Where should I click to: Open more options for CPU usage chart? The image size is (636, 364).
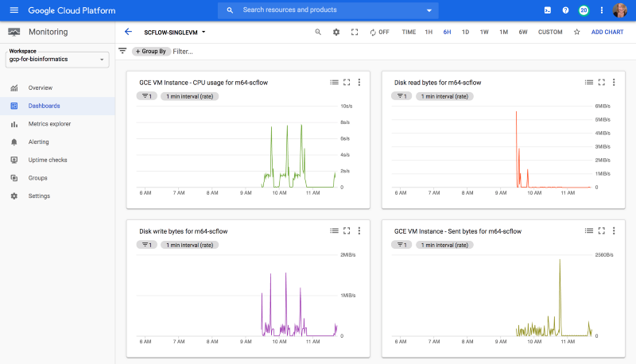coord(359,83)
